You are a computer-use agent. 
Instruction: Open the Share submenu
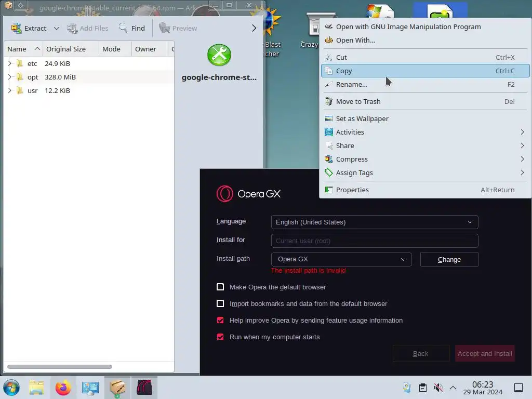(425, 146)
